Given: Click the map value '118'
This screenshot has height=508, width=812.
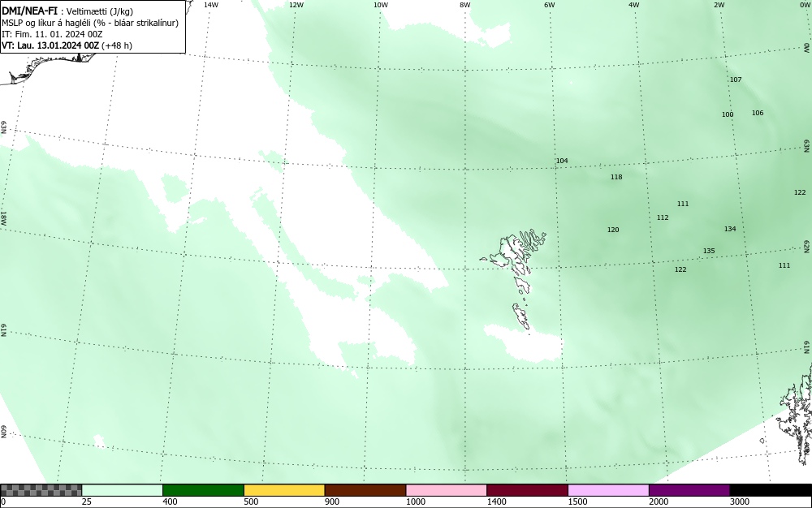Looking at the screenshot, I should coord(616,177).
